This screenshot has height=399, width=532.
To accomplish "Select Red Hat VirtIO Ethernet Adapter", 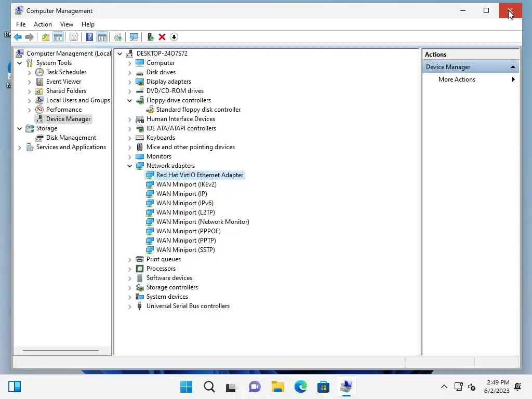I will [199, 175].
